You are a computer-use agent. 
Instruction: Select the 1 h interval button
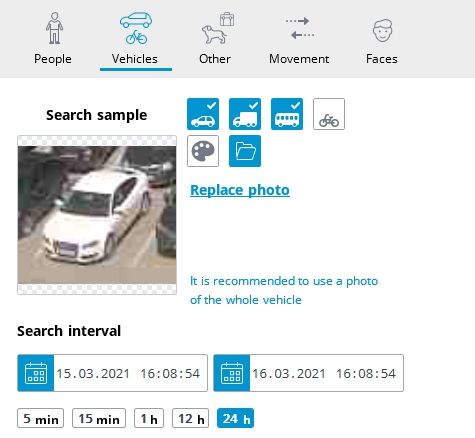tap(149, 418)
